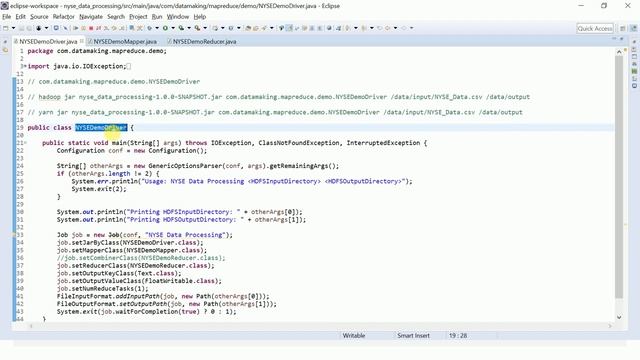
Task: Open the File menu
Action: click(x=7, y=17)
